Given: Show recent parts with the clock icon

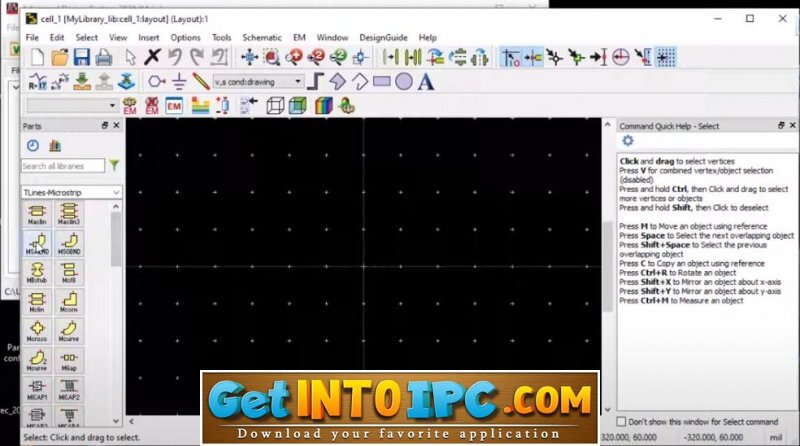Looking at the screenshot, I should coord(33,145).
